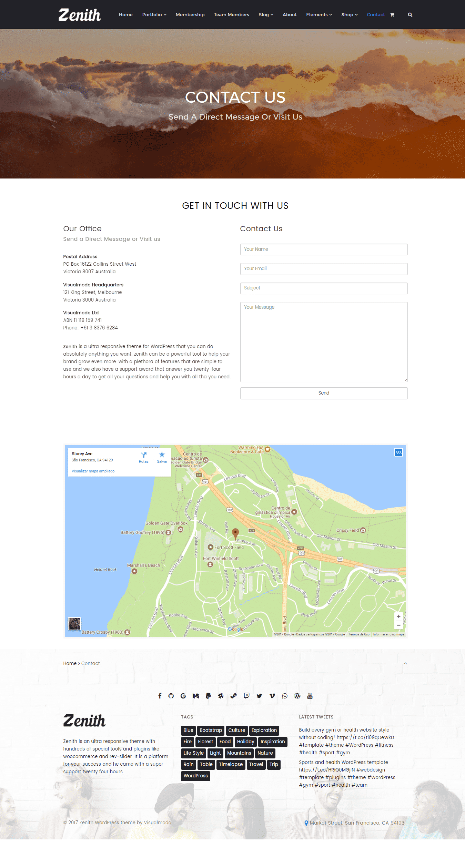Open tweet link https://t.co/ti09qOeWkD
The height and width of the screenshot is (868, 465).
point(365,737)
